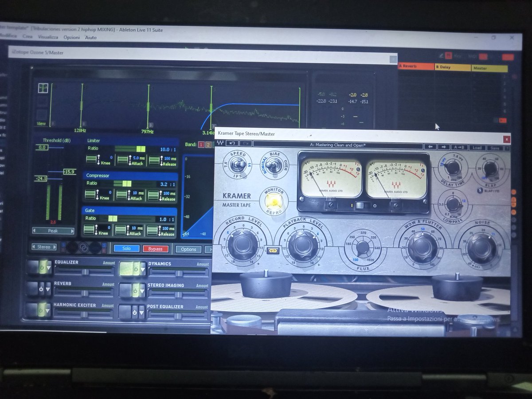This screenshot has height=399, width=532.
Task: Toggle the Harmonic Exciter module power button
Action: [x=41, y=310]
